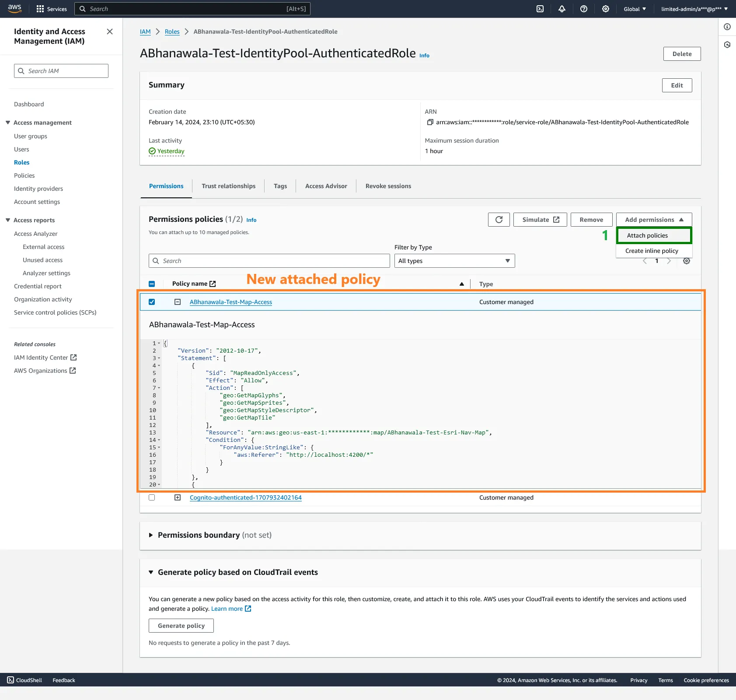This screenshot has width=736, height=700.
Task: Open Info link beside Permissions policies
Action: pos(251,220)
